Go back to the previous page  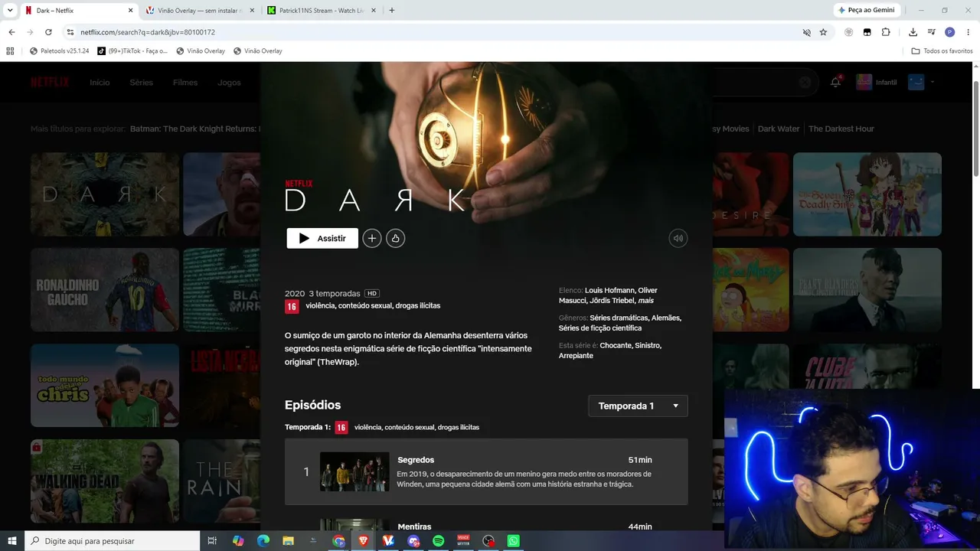click(x=11, y=32)
